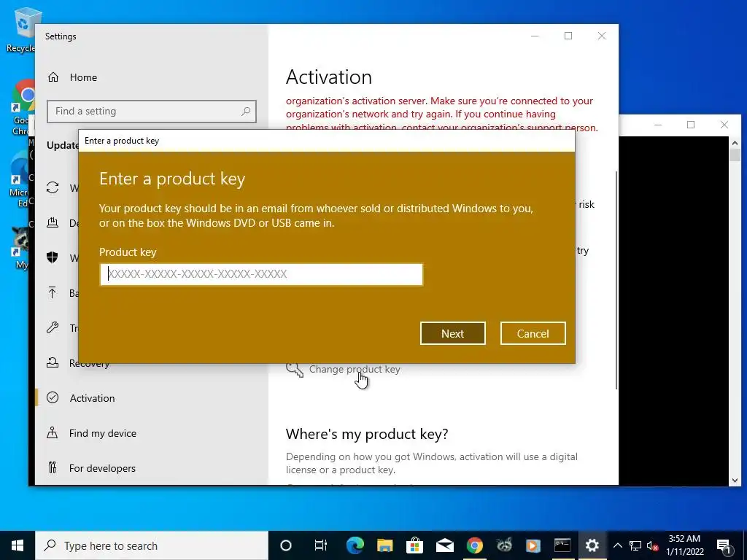Open the media player icon in taskbar
Image resolution: width=747 pixels, height=560 pixels.
tap(533, 545)
